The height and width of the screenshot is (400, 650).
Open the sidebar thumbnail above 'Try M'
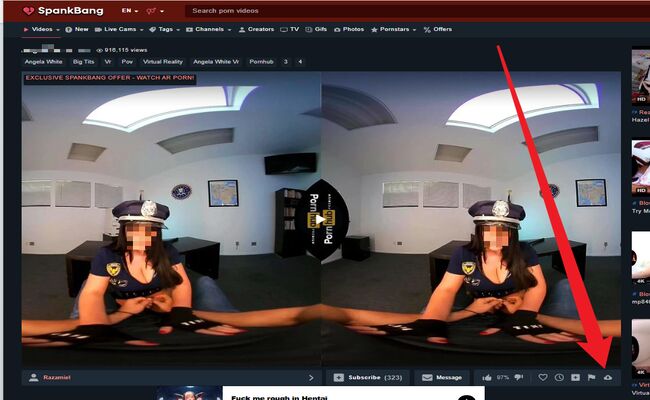[640, 167]
